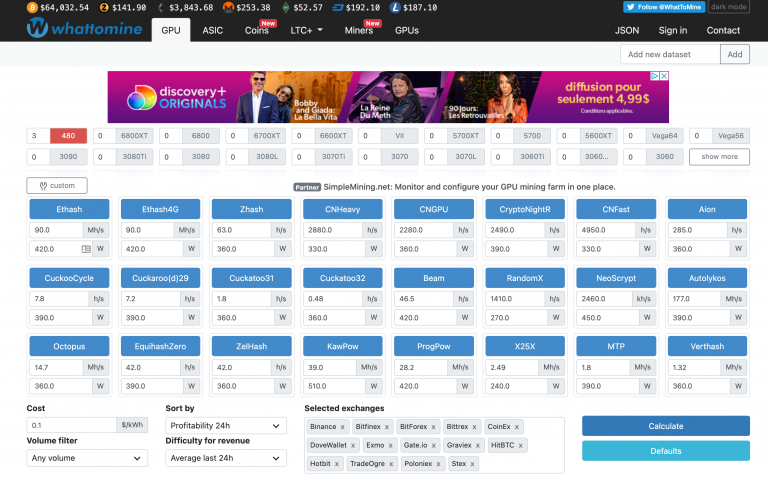Viewport: 768px width, 477px height.
Task: Remove Bittrex exchange tag
Action: [x=474, y=427]
